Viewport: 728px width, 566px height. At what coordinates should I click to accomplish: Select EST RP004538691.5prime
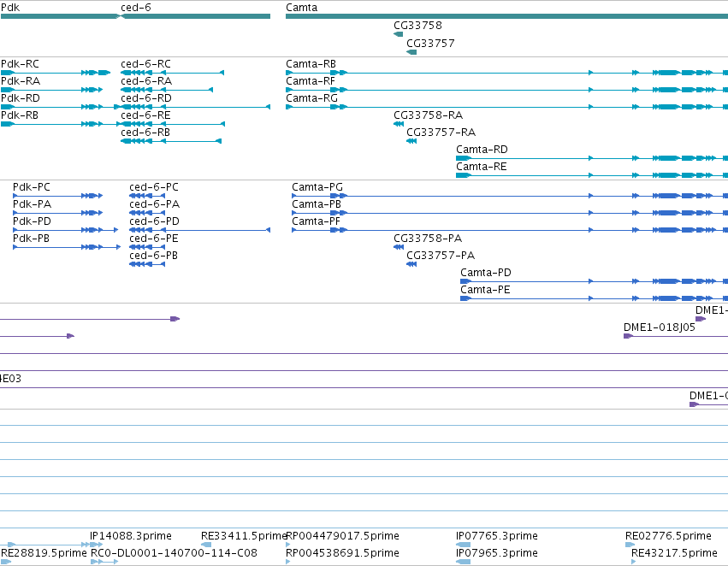(x=343, y=553)
